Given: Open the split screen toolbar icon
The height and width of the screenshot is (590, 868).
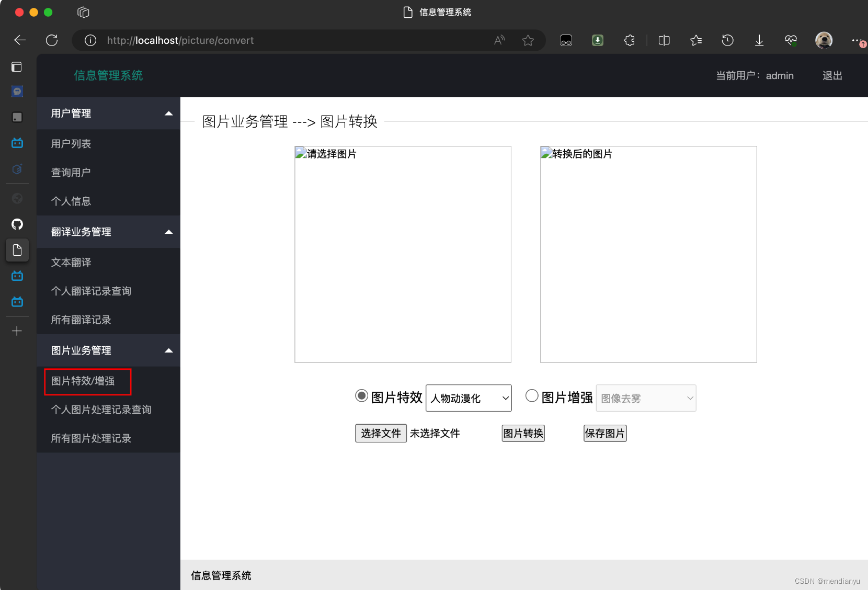Looking at the screenshot, I should pos(664,40).
